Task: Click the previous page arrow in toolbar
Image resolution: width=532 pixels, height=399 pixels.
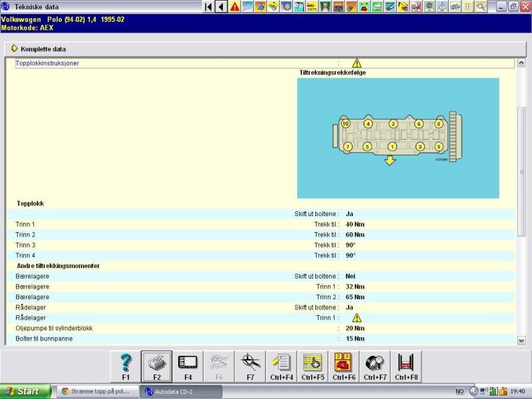Action: pos(221,7)
